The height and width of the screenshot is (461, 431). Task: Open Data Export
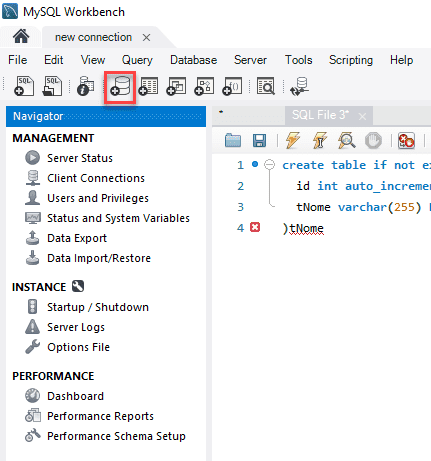(x=77, y=238)
